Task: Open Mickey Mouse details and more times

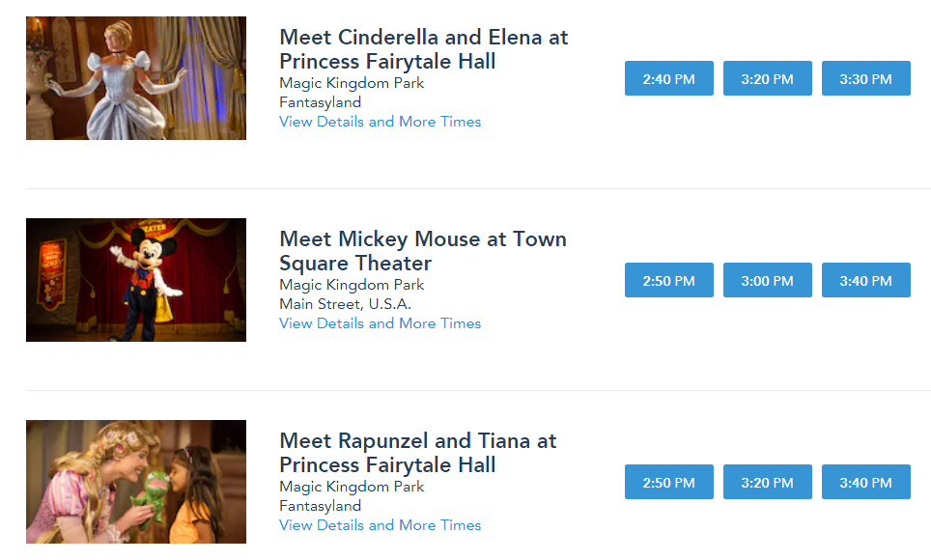Action: 380,323
